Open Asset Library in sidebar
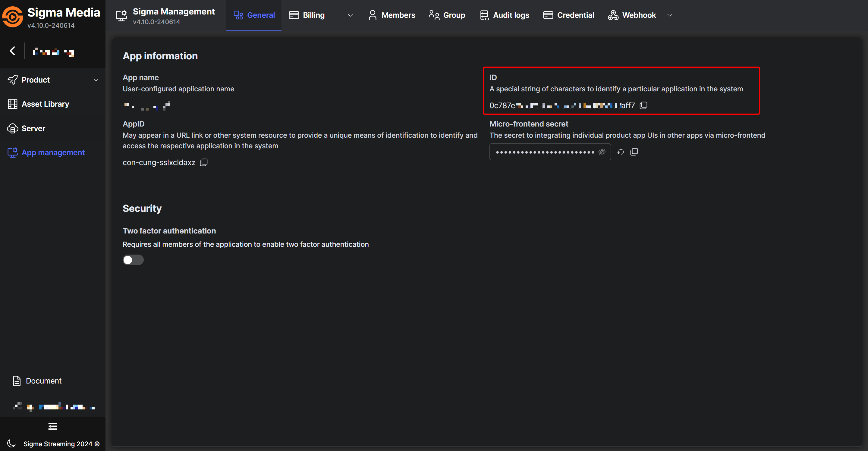 (x=45, y=104)
